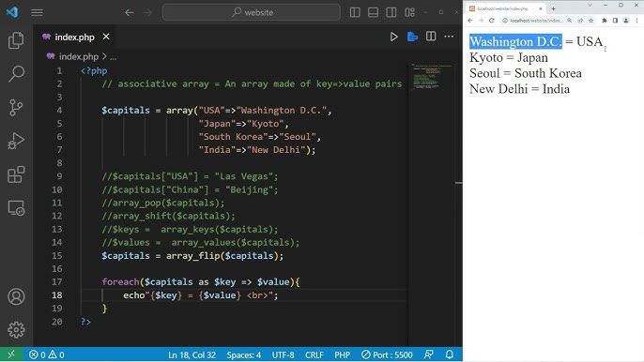Open the hamburger application menu

pyautogui.click(x=37, y=13)
